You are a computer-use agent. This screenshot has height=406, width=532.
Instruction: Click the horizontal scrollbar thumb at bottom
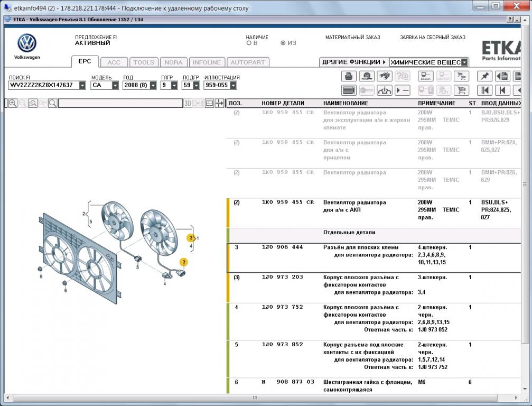tap(255, 398)
